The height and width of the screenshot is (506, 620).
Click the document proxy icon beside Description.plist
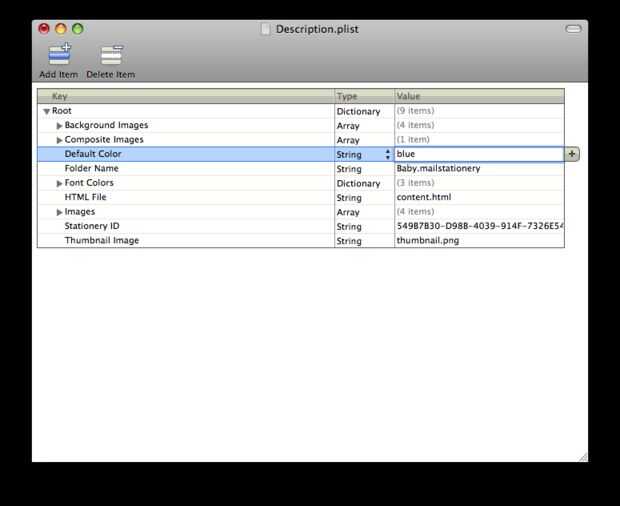pos(266,29)
